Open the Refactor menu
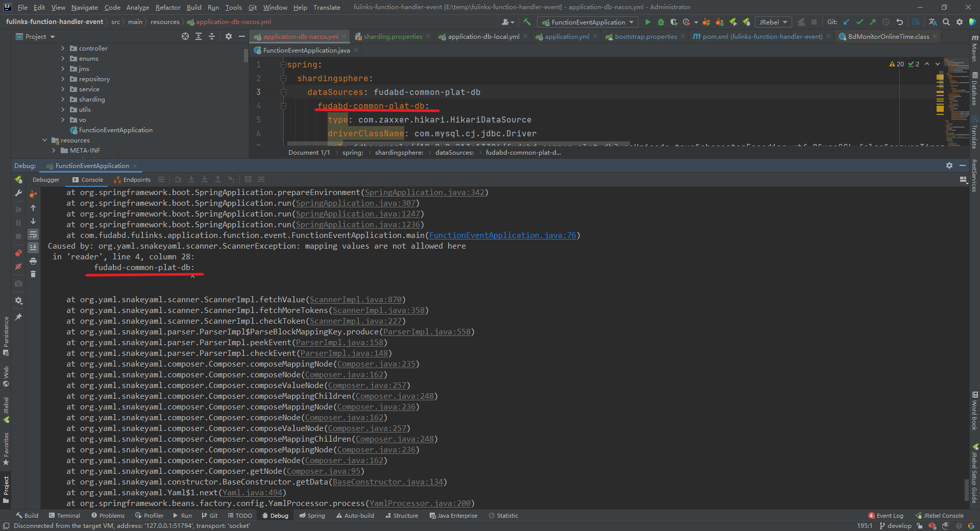Image resolution: width=980 pixels, height=531 pixels. point(168,7)
